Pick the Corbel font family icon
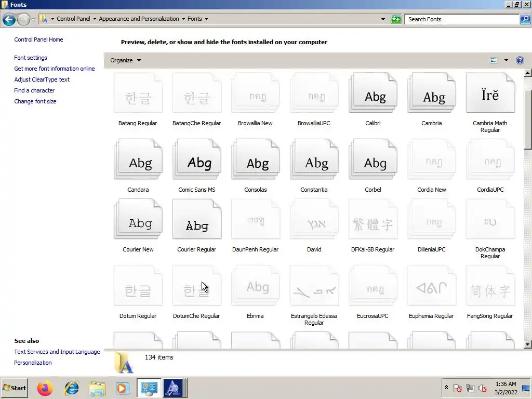 pos(373,159)
